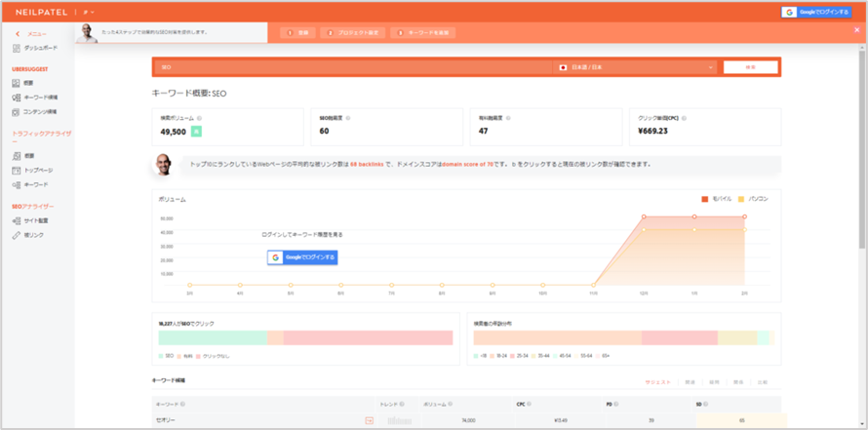Open サイト監査 in the sidebar

coord(36,220)
